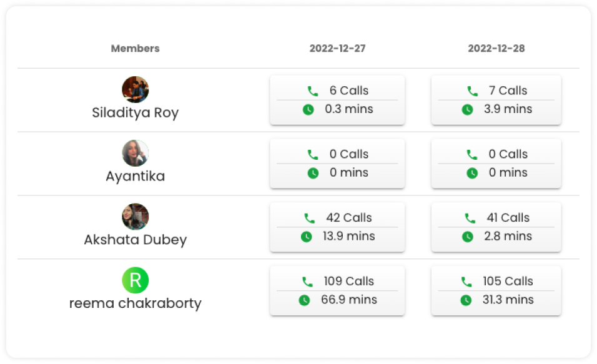Click clock icon beside 66.9 mins
The image size is (597, 364).
(x=304, y=300)
